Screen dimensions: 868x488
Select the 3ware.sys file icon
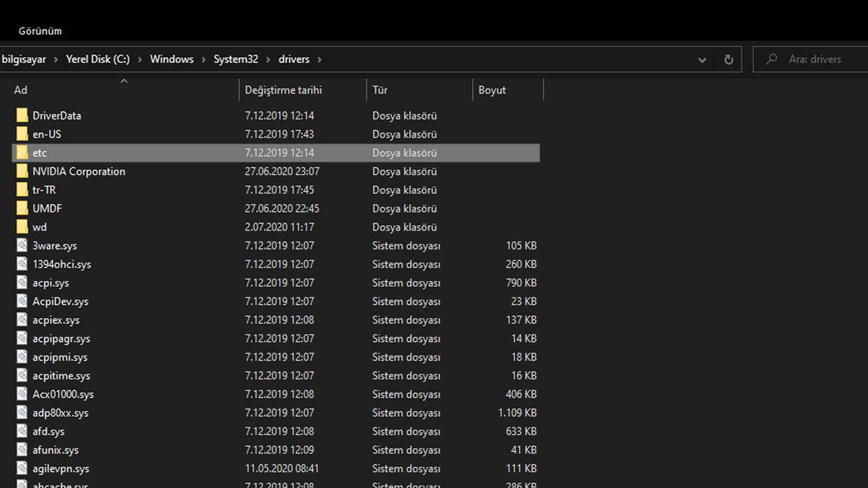(22, 245)
